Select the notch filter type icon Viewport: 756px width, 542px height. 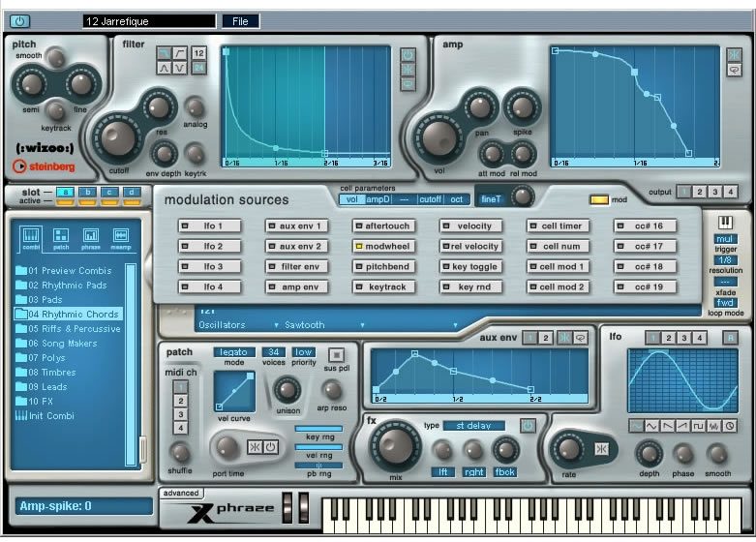pos(180,68)
